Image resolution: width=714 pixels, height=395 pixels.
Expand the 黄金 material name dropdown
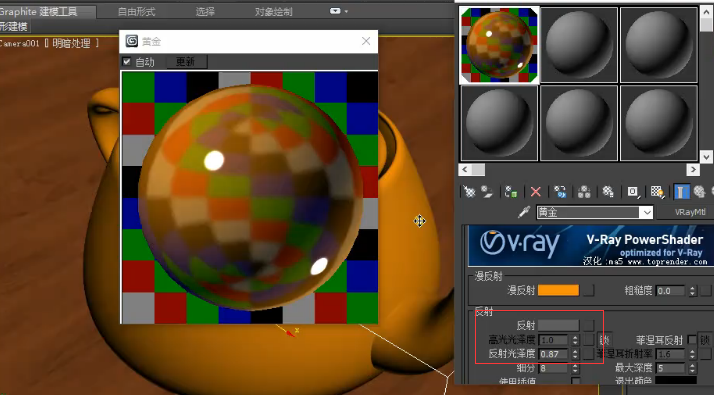(646, 212)
